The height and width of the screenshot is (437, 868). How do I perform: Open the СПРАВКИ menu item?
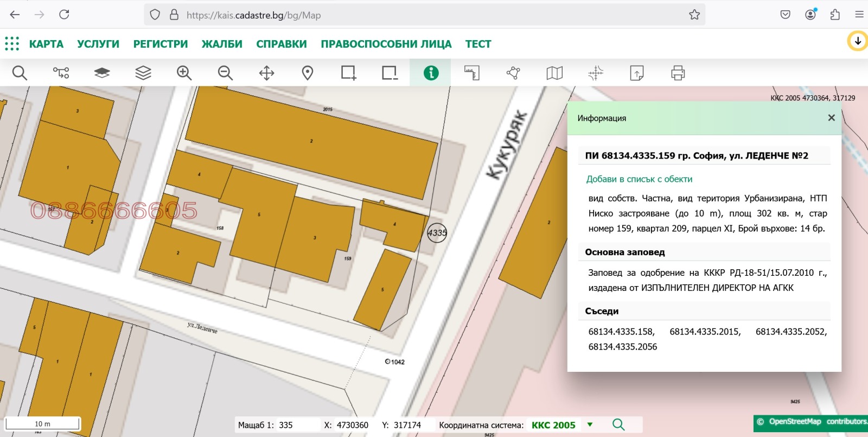coord(281,44)
